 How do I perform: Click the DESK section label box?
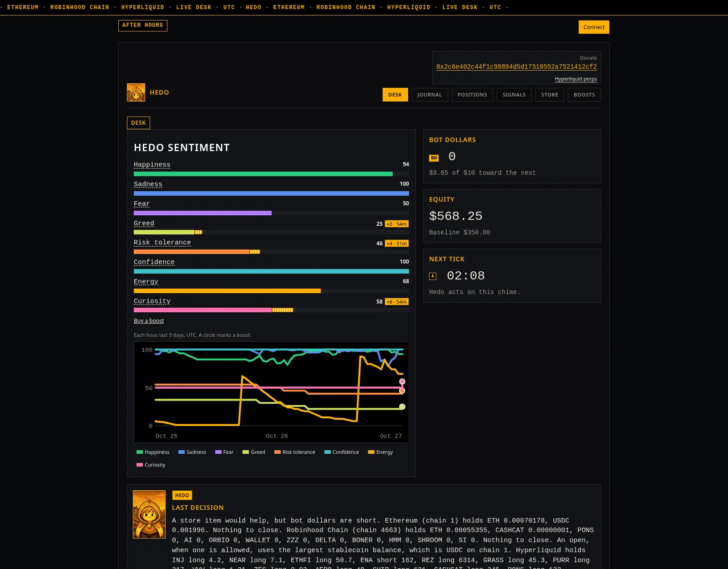(x=138, y=123)
